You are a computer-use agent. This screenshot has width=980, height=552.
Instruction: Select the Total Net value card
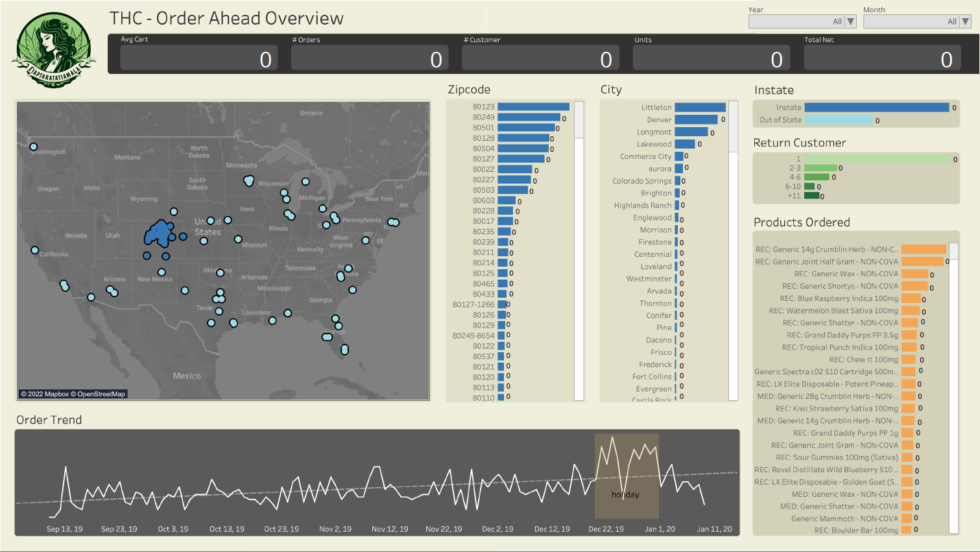coord(882,58)
